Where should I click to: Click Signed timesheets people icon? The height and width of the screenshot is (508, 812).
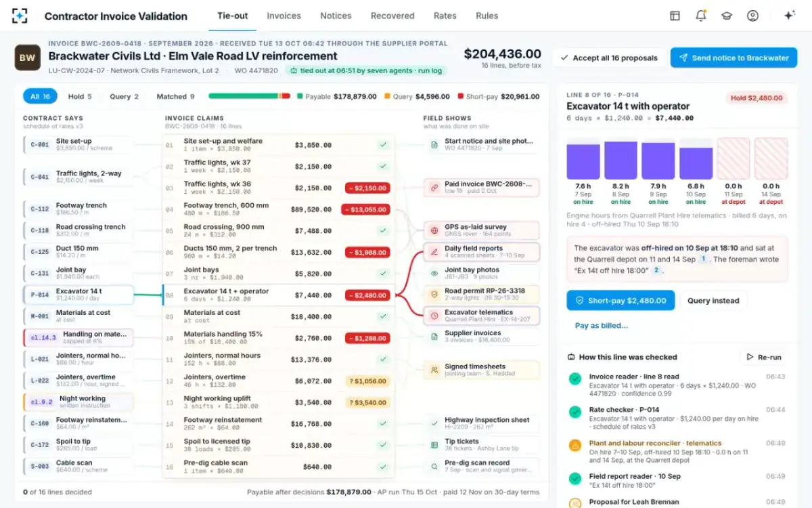(x=434, y=370)
